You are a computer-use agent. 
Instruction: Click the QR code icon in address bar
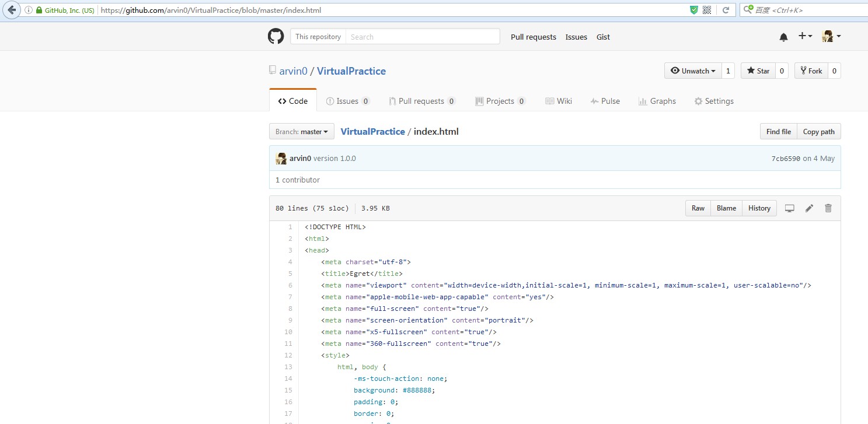[x=707, y=10]
